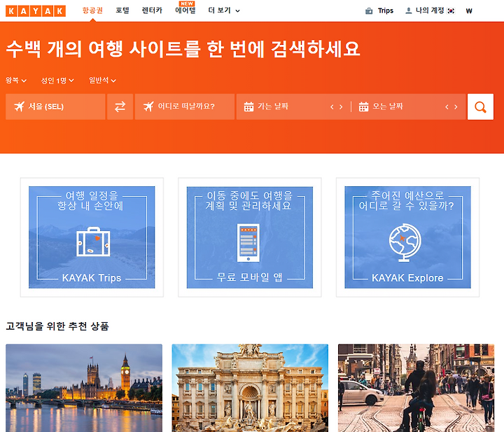The width and height of the screenshot is (504, 432).
Task: Click the headline 수백 개의 여행 사이트를 한 번에 검색하세요
Action: pyautogui.click(x=183, y=49)
